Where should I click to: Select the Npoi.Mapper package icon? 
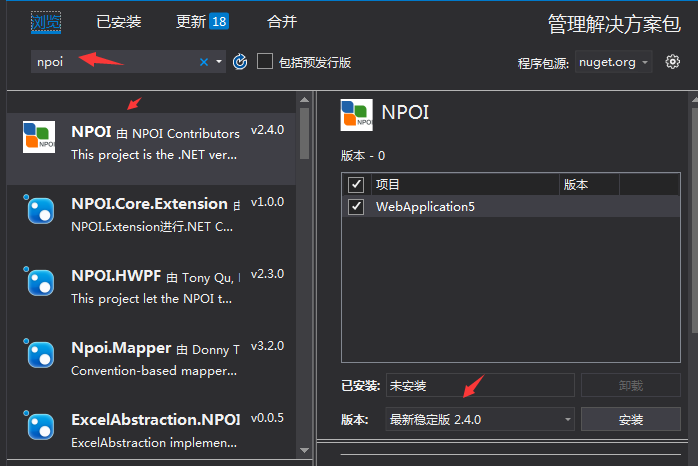(39, 354)
